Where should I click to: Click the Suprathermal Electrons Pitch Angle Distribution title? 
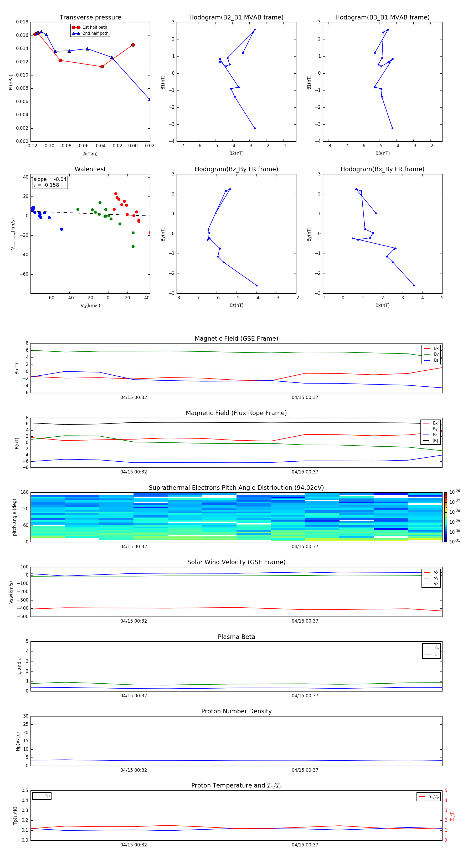[236, 488]
